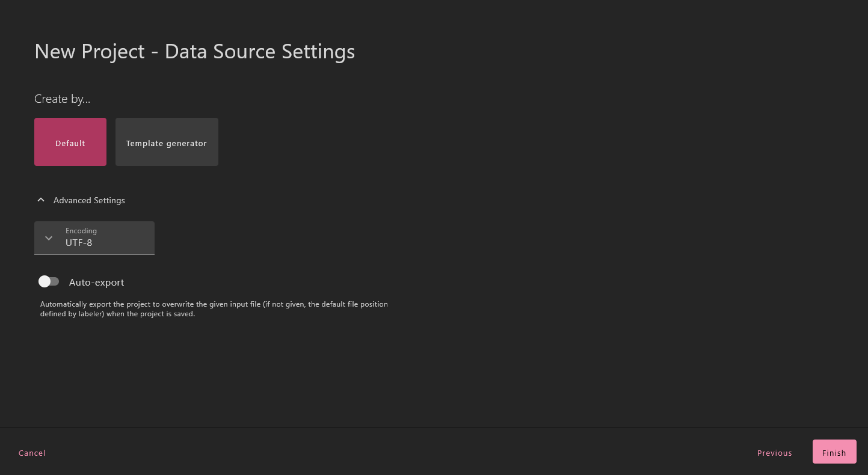Click the Encoding dropdown arrow icon
This screenshot has width=868, height=475.
tap(49, 238)
